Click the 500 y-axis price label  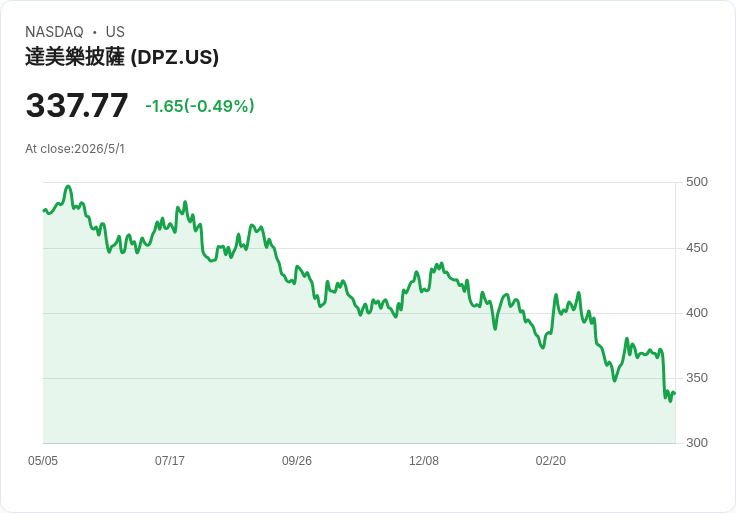pyautogui.click(x=697, y=182)
